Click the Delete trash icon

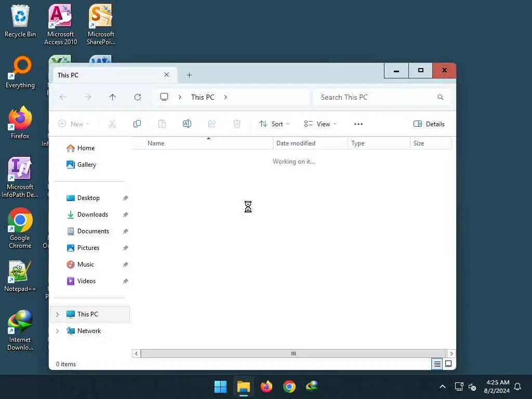tap(237, 124)
